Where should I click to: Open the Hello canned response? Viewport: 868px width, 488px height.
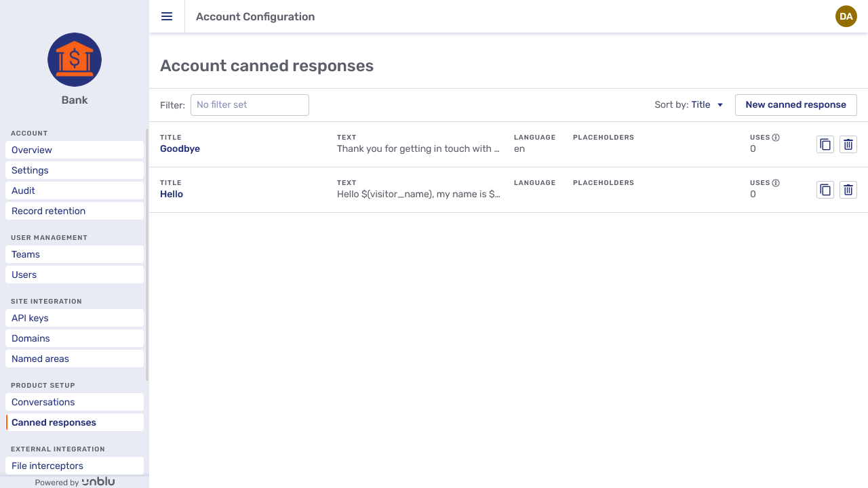click(171, 194)
